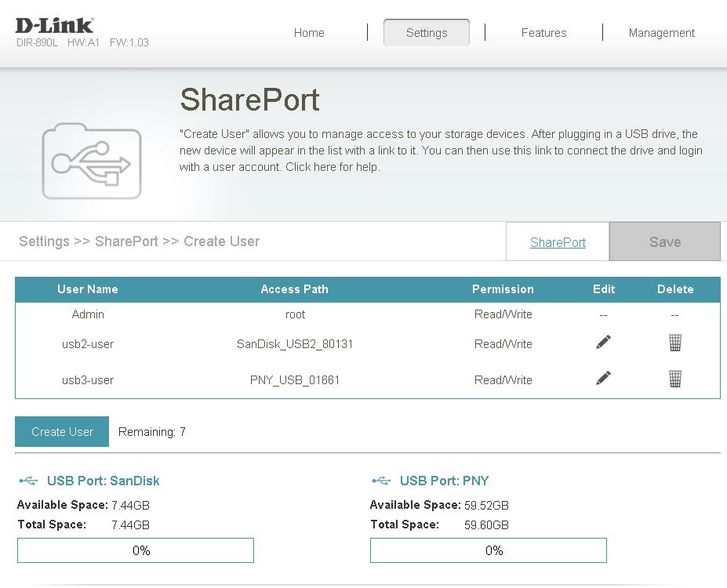
Task: Delete the usb3-user account with trash icon
Action: tap(675, 379)
